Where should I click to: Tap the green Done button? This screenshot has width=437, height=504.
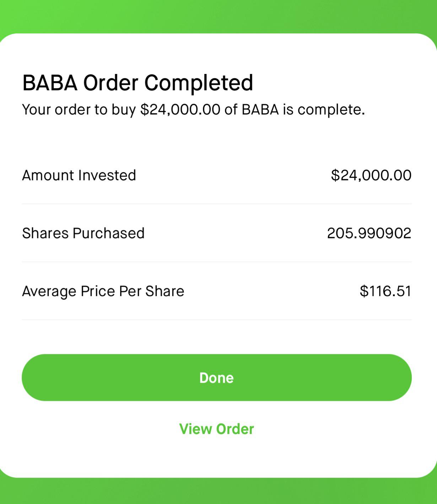(x=216, y=377)
